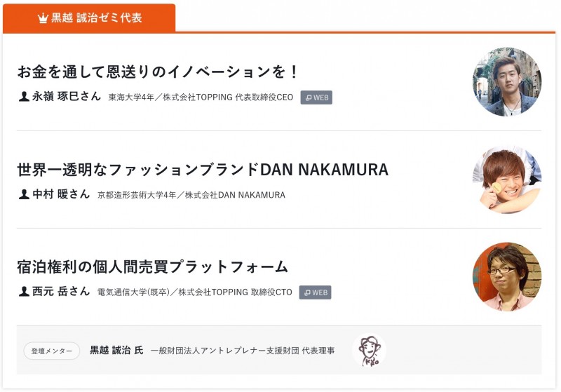Open 中村 暖's round profile photo

(x=506, y=180)
